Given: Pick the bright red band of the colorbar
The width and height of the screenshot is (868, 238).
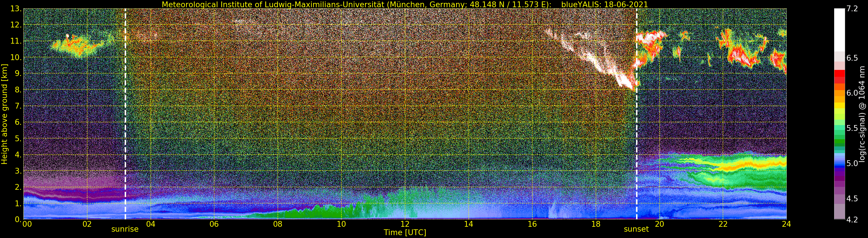Looking at the screenshot, I should [x=839, y=73].
